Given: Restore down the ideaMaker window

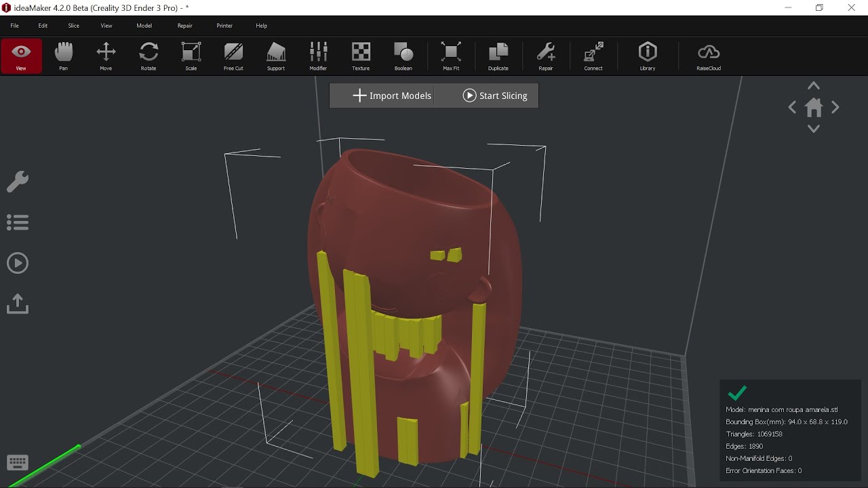Looking at the screenshot, I should pos(819,7).
